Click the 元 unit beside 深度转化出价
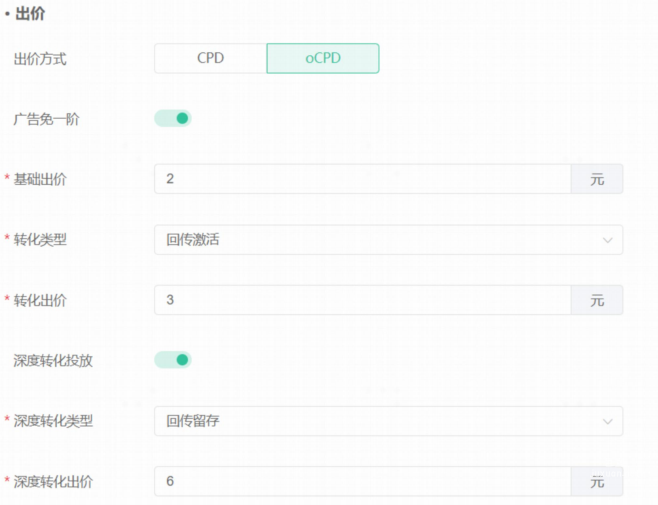Image resolution: width=658 pixels, height=505 pixels. pyautogui.click(x=597, y=481)
